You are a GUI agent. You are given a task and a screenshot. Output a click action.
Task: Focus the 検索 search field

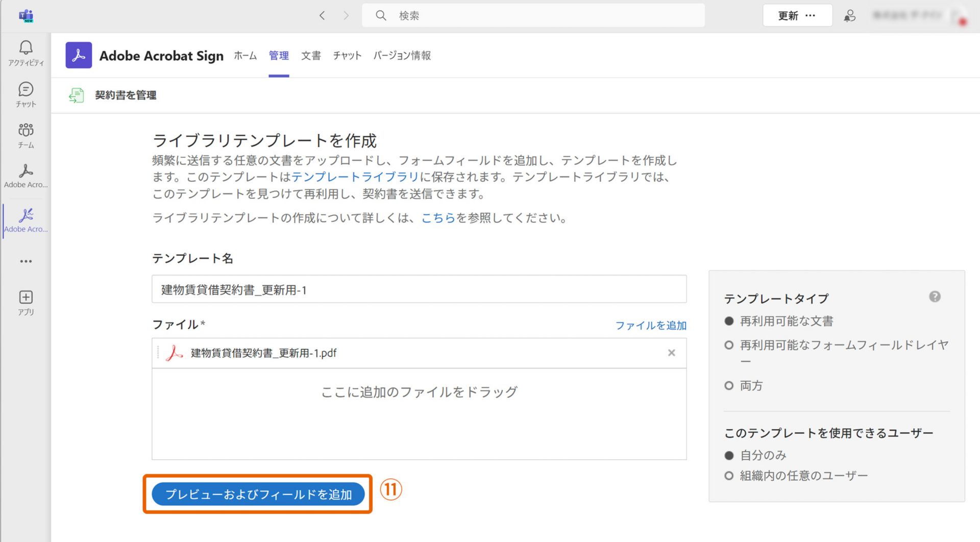coord(533,16)
